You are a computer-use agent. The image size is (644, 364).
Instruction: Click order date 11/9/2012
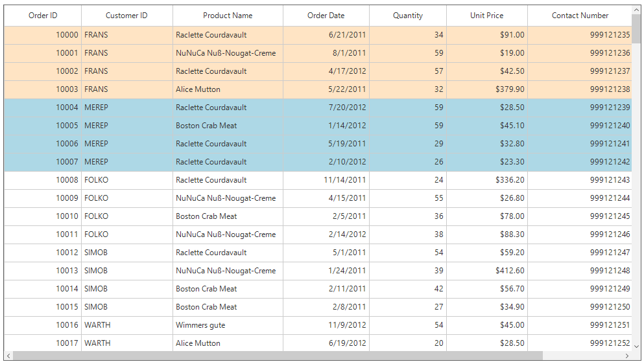[326, 325]
